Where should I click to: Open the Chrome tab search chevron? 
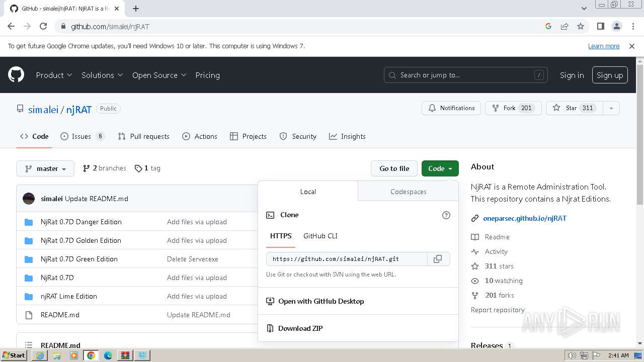[584, 9]
